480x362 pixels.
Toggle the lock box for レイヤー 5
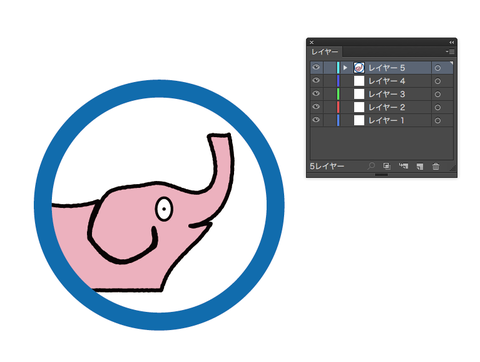click(329, 68)
